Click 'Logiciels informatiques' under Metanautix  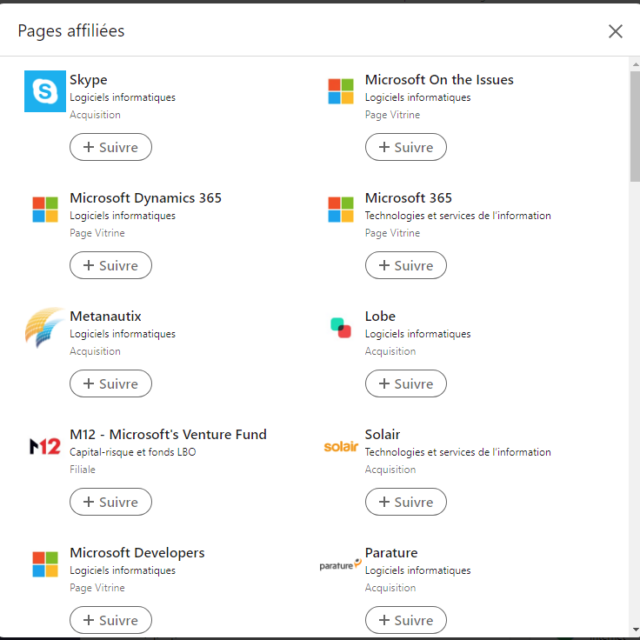pos(122,334)
